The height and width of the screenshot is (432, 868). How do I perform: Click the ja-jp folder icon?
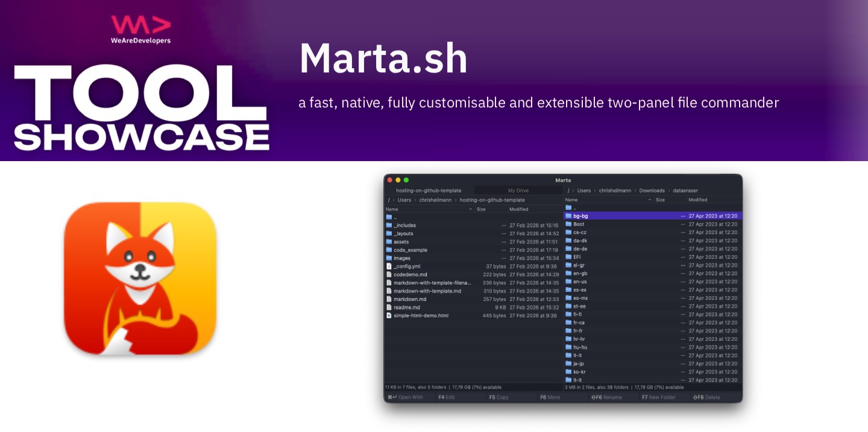point(568,363)
